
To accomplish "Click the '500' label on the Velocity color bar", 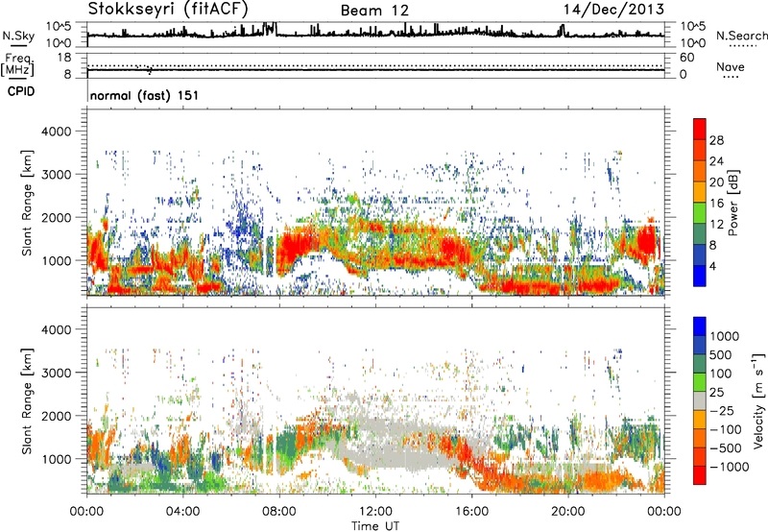I will click(721, 354).
